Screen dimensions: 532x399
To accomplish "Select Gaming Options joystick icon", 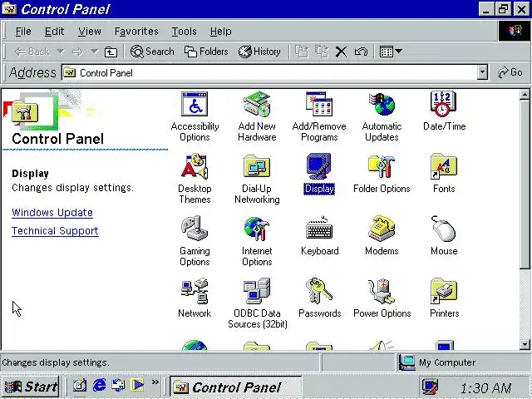I will [x=195, y=241].
